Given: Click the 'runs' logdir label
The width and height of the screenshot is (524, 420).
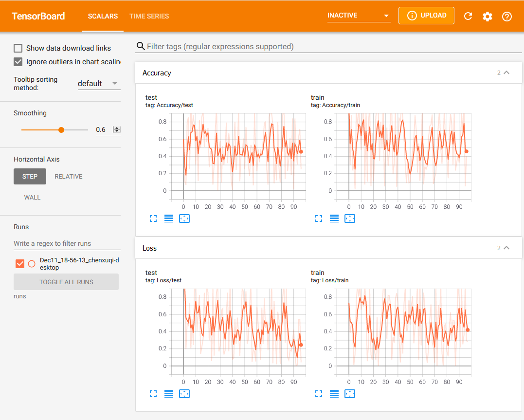Looking at the screenshot, I should [x=20, y=296].
